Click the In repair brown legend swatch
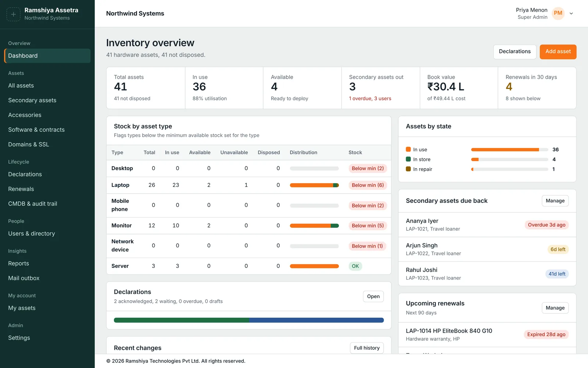 [408, 169]
